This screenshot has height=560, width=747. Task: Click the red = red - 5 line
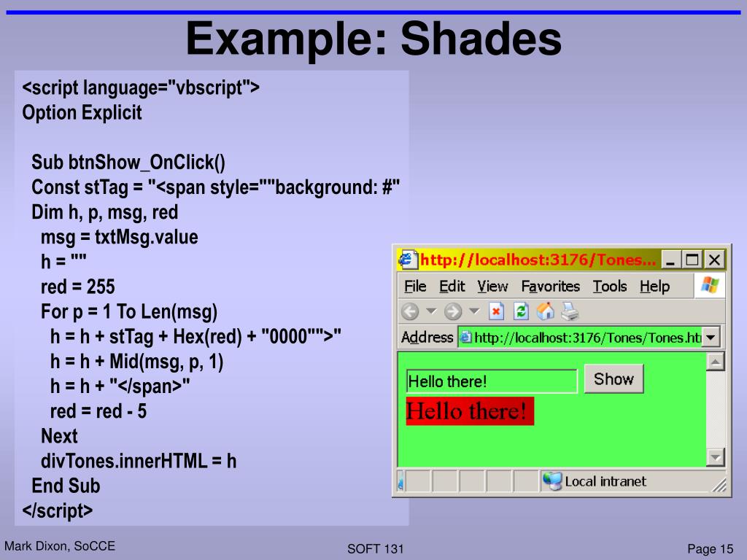tap(98, 411)
